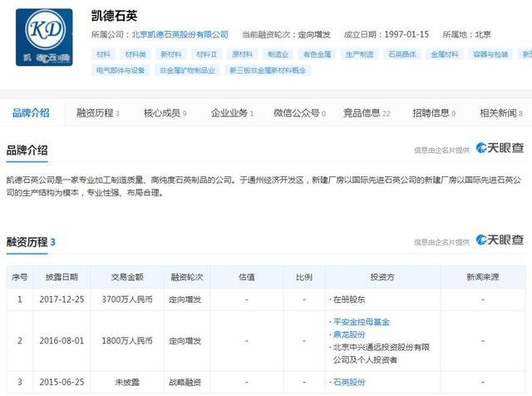Click the 比例 column header
Viewport: 532px width, 396px height.
coord(304,277)
